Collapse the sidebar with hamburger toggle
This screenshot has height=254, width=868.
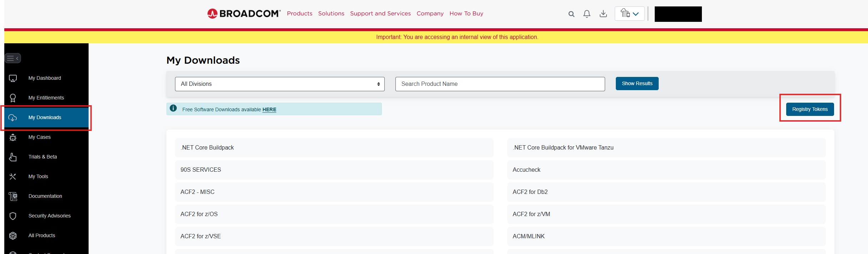click(13, 58)
